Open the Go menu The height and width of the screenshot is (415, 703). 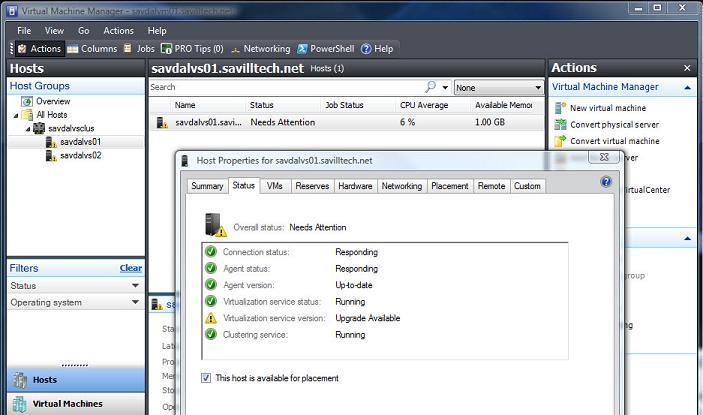(83, 31)
